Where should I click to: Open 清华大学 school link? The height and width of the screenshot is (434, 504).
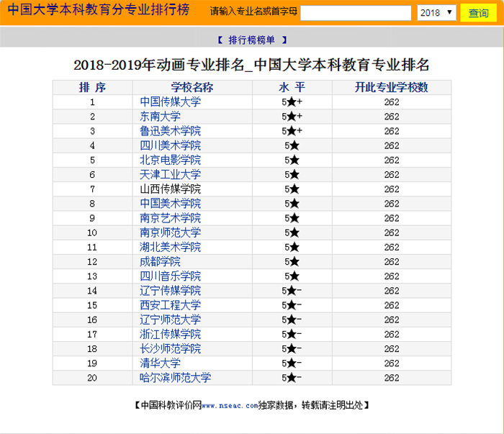click(160, 363)
